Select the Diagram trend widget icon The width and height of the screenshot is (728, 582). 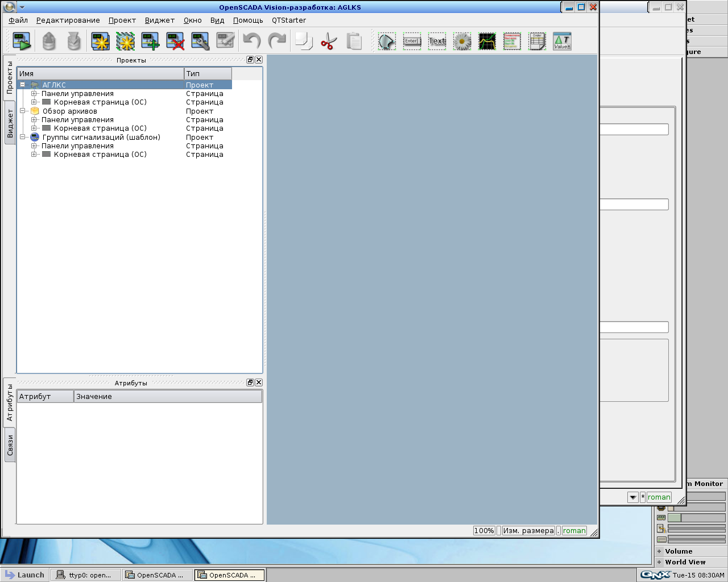pyautogui.click(x=487, y=41)
